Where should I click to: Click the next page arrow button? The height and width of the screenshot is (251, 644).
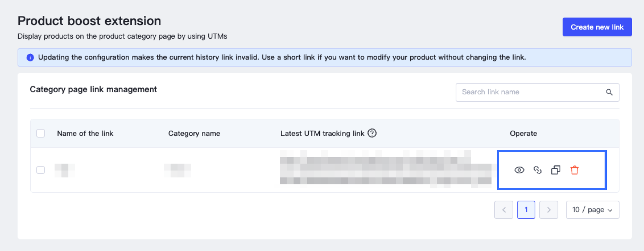[549, 209]
